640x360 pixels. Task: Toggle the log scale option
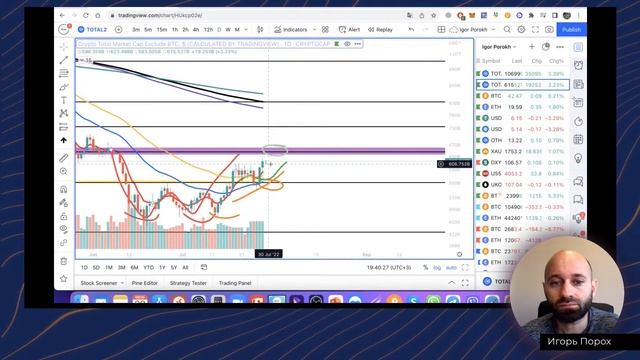click(x=437, y=268)
